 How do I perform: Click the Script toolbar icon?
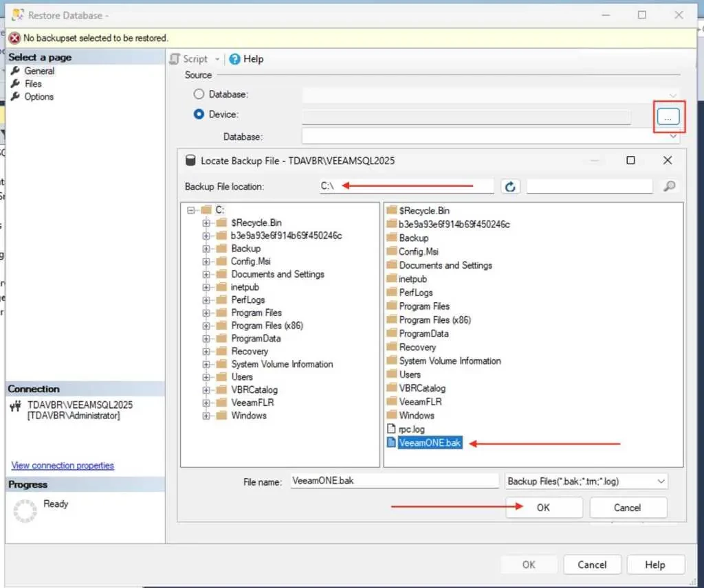175,59
